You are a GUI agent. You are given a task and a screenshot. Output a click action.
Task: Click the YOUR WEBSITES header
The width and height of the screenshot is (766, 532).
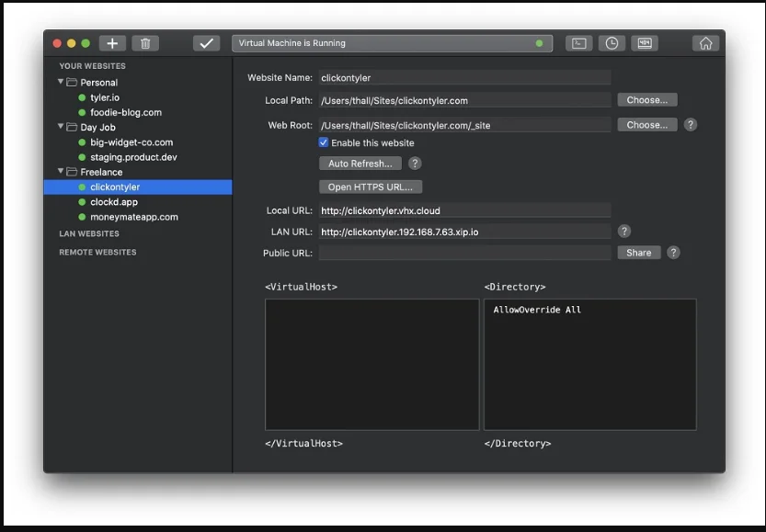click(x=92, y=66)
